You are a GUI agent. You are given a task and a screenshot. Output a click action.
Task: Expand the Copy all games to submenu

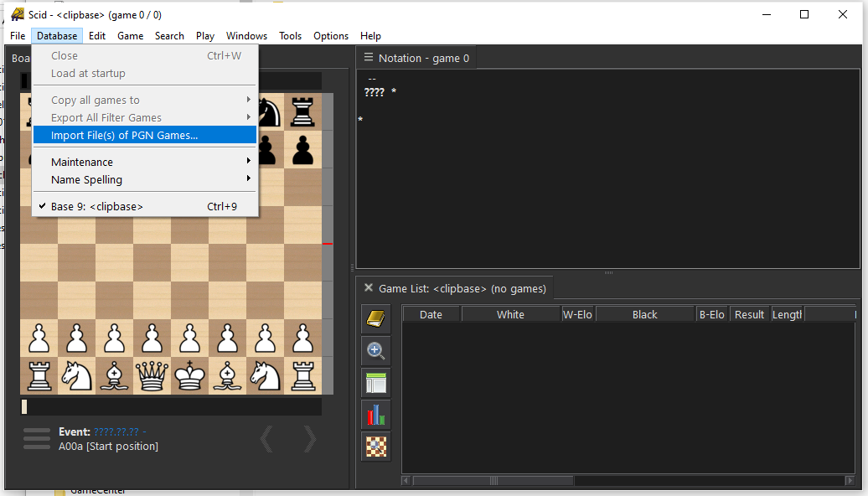[145, 101]
